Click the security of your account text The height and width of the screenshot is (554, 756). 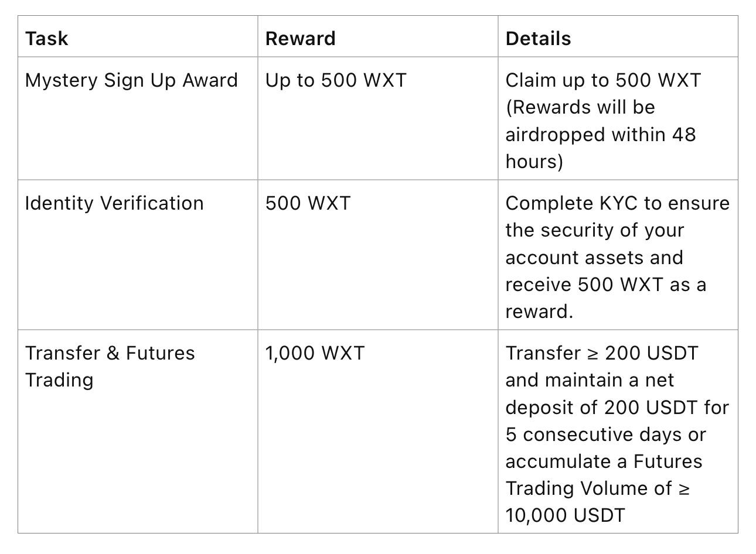[595, 244]
